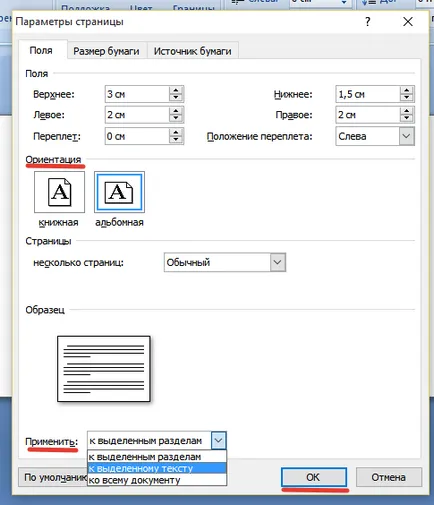The width and height of the screenshot is (434, 505).
Task: Collapse the Применить dropdown arrow
Action: click(218, 441)
